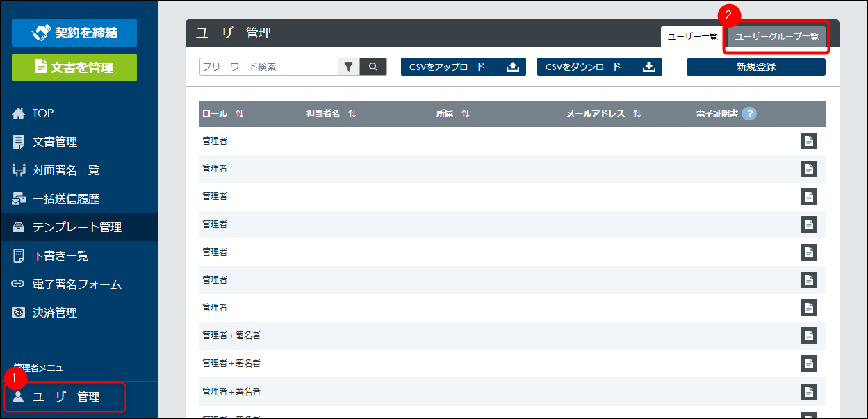Click the upload icon on CSVをアップロード

pos(513,67)
